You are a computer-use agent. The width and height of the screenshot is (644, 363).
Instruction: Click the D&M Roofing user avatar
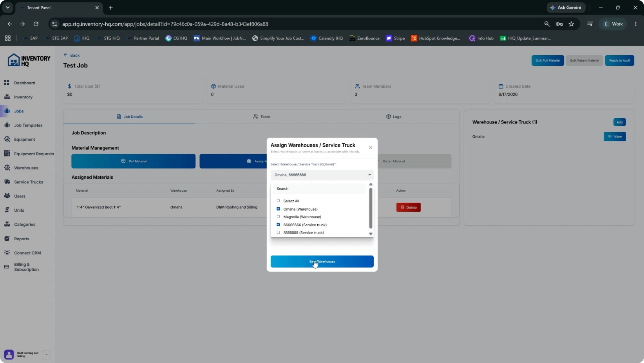coord(9,355)
